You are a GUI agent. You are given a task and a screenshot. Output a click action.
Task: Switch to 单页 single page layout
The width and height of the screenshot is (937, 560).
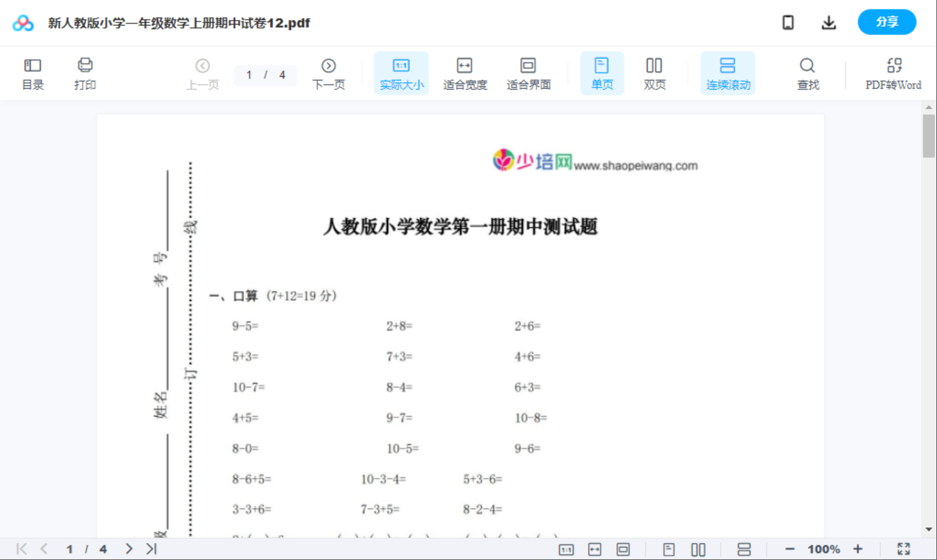click(602, 73)
